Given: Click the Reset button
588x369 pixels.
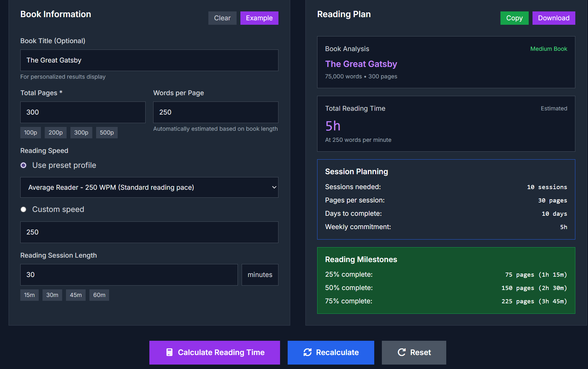Looking at the screenshot, I should (x=414, y=353).
